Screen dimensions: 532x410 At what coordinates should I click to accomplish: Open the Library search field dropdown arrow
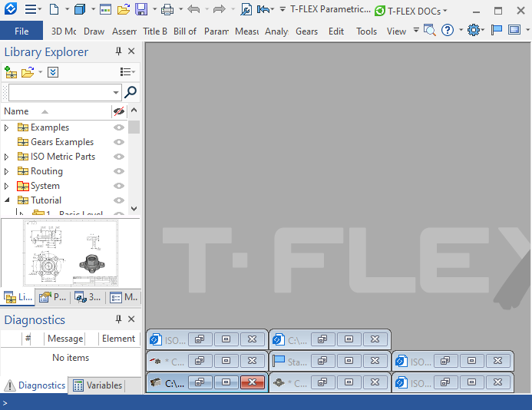coord(116,92)
